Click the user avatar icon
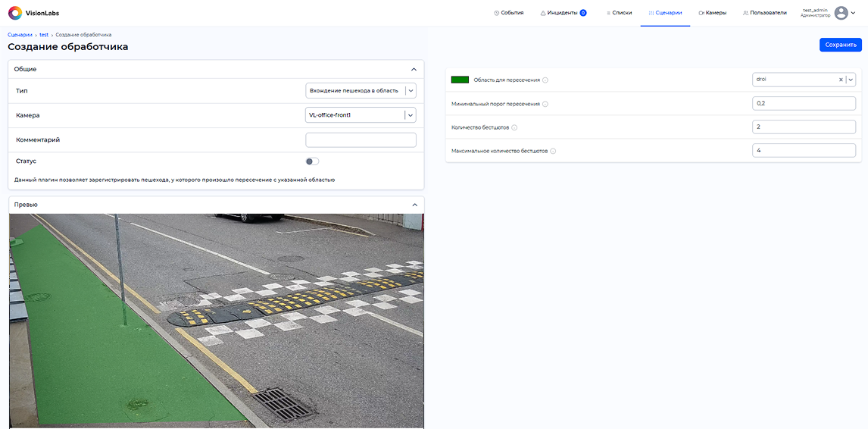Image resolution: width=868 pixels, height=429 pixels. pyautogui.click(x=841, y=13)
